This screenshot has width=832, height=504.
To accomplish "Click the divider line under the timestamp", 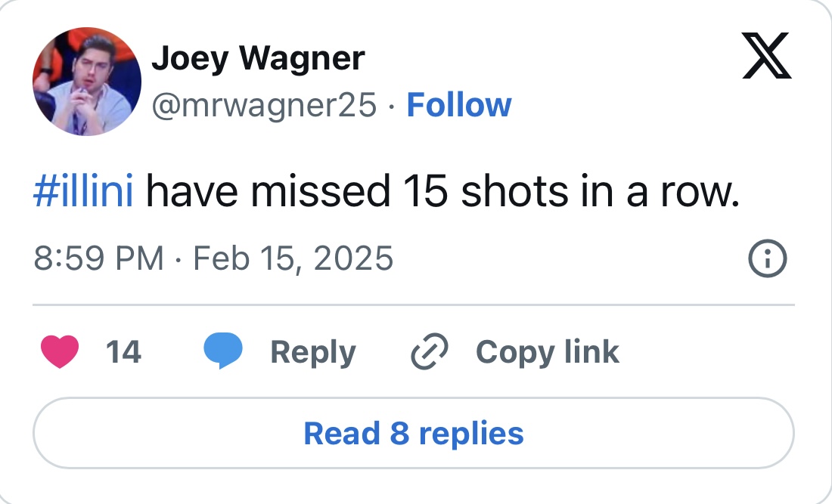I will point(413,305).
